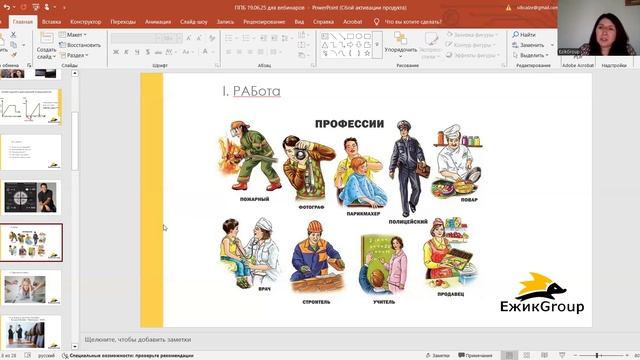Image resolution: width=640 pixels, height=360 pixels.
Task: Select the oval shape in shapes gallery
Action: click(359, 36)
